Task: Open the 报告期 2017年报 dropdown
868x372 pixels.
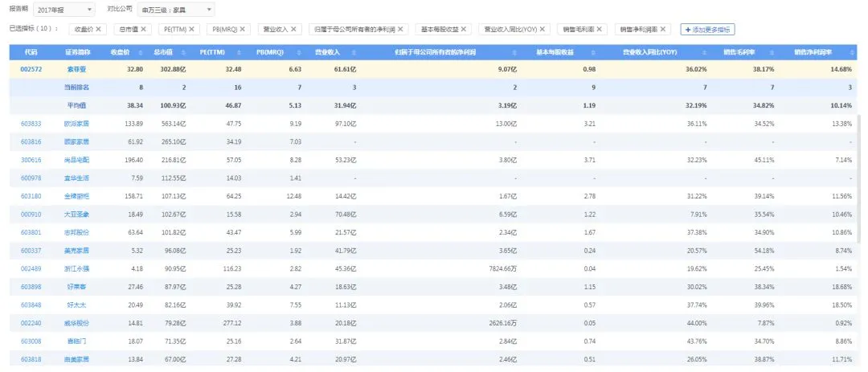Action: pos(65,10)
